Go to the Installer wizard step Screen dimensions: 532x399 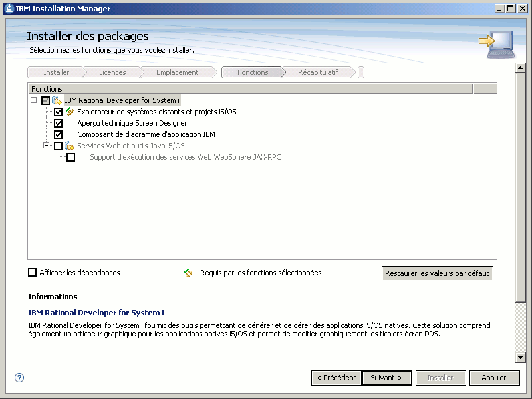point(56,72)
